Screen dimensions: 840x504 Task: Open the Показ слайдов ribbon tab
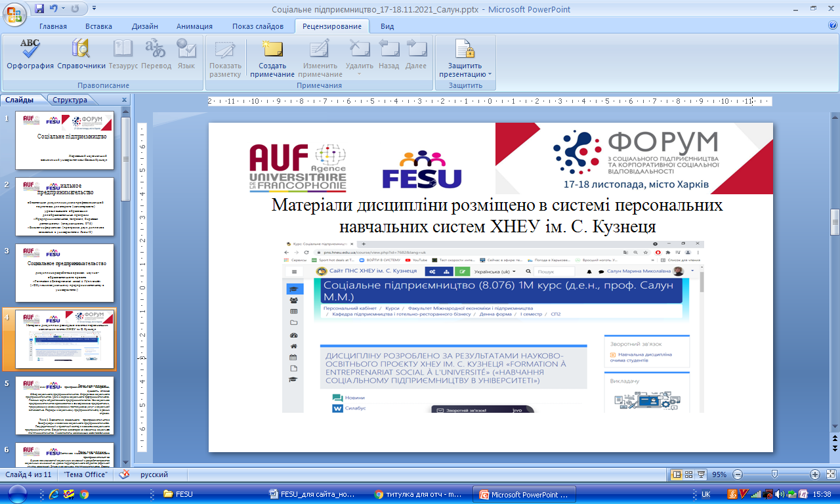tap(257, 26)
